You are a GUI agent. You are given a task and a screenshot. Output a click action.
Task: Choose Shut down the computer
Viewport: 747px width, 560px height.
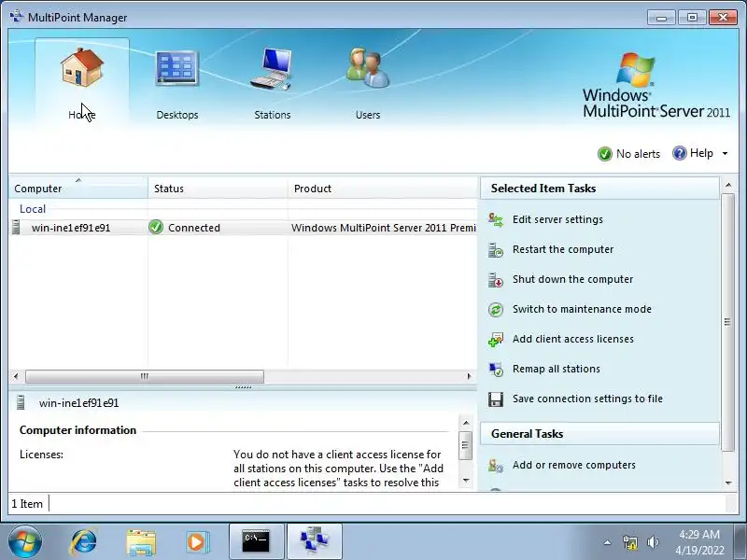(572, 279)
